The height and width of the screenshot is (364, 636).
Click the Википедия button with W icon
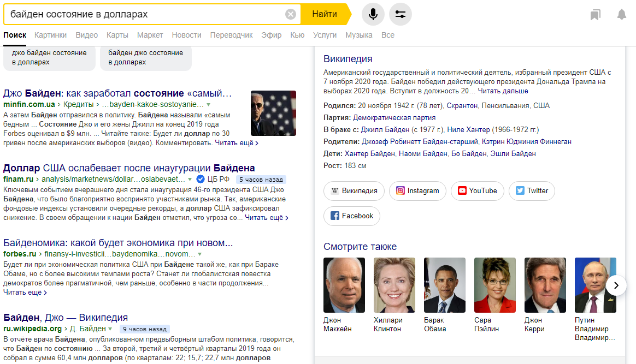click(354, 190)
